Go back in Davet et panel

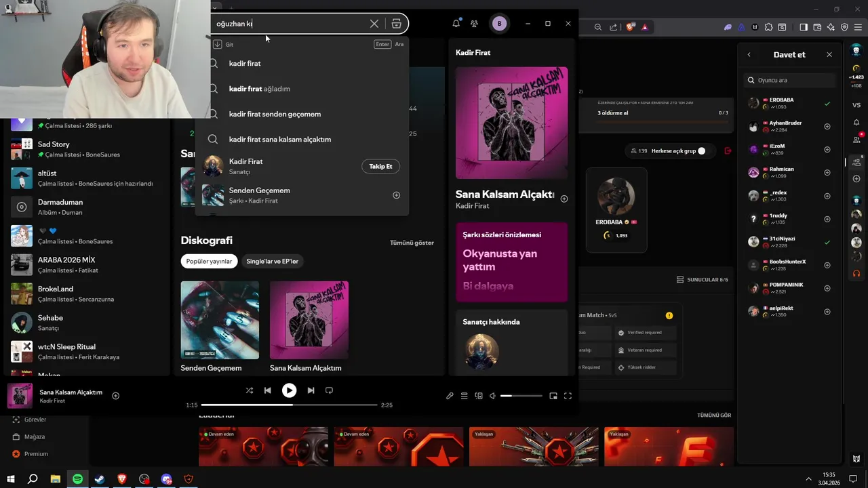tap(749, 54)
